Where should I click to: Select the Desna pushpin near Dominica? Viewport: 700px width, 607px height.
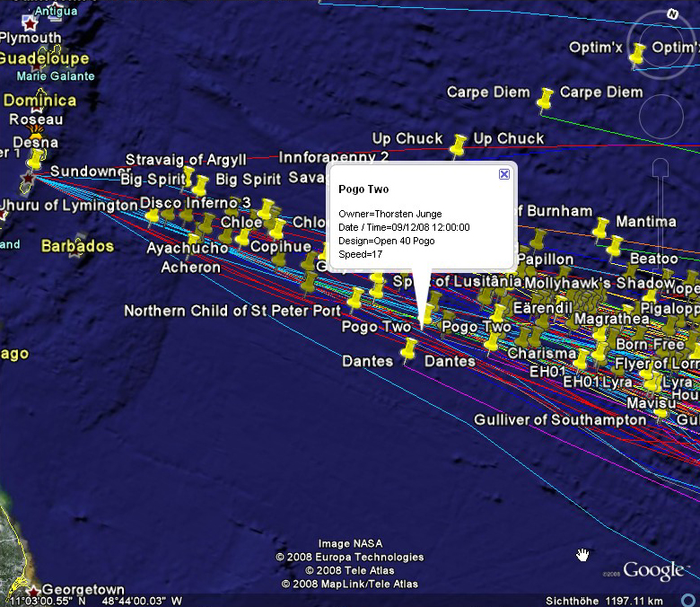(35, 159)
